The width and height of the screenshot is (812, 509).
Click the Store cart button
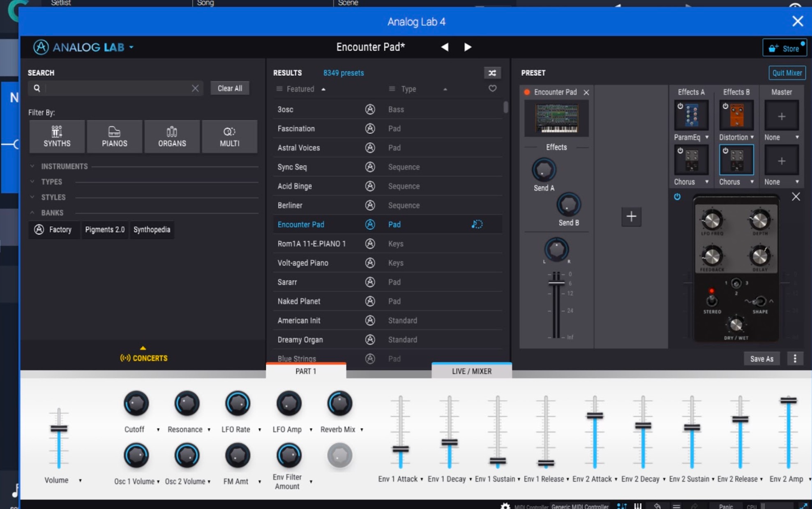[784, 48]
